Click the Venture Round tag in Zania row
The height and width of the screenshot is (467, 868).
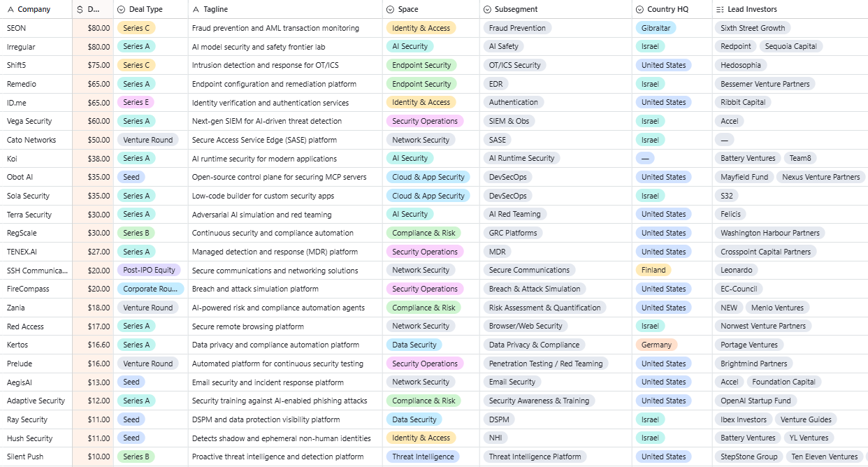pos(147,308)
